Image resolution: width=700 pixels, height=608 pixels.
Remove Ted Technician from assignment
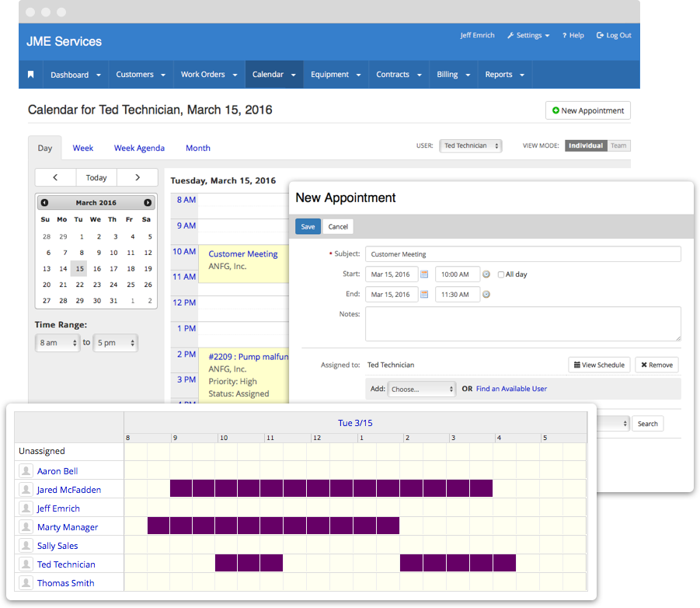(x=656, y=365)
